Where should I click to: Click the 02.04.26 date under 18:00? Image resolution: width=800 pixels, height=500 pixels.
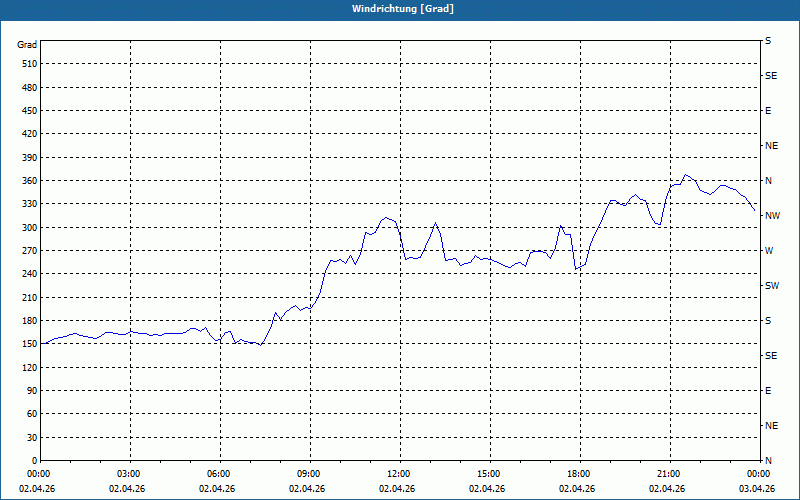(577, 489)
